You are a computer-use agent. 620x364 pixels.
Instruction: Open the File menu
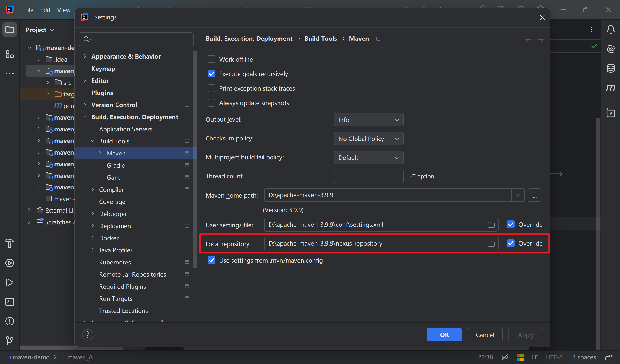point(29,10)
